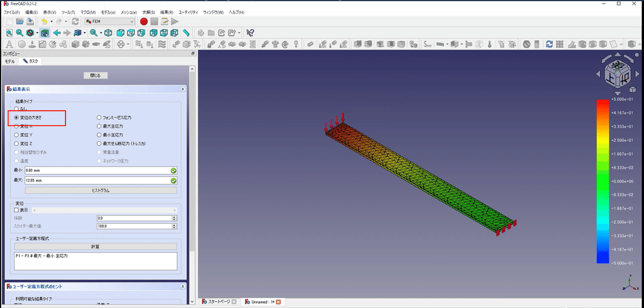Click the Refresh recompute icon

[x=75, y=22]
